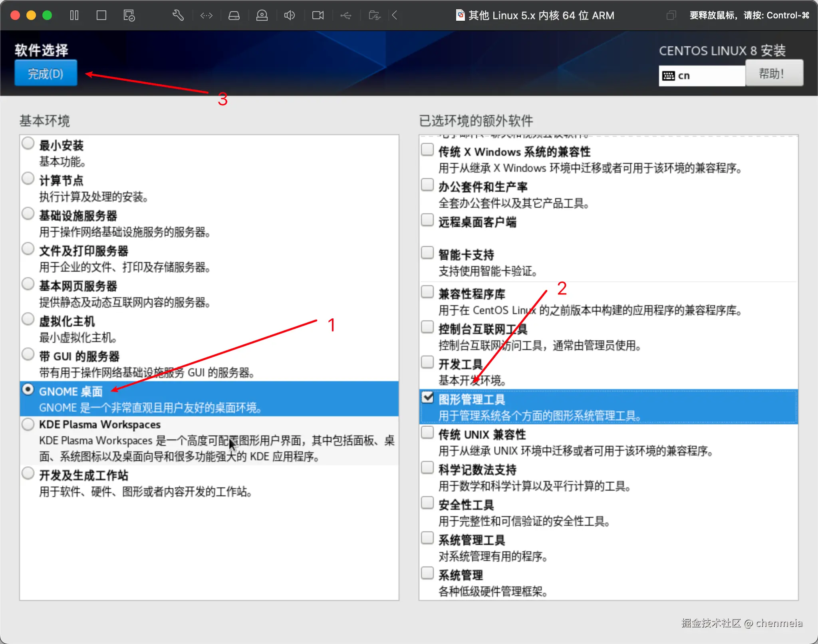Pause the virtual machine
This screenshot has width=818, height=644.
tap(74, 15)
